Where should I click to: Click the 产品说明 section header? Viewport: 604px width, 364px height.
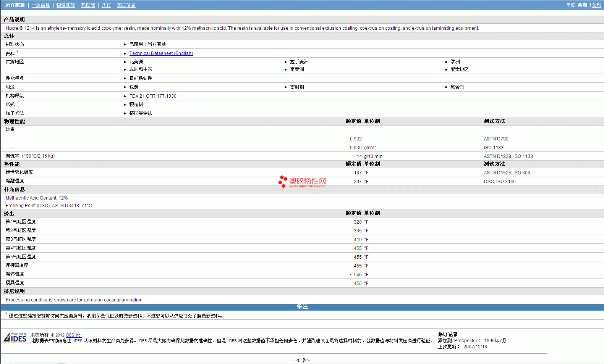[14, 19]
